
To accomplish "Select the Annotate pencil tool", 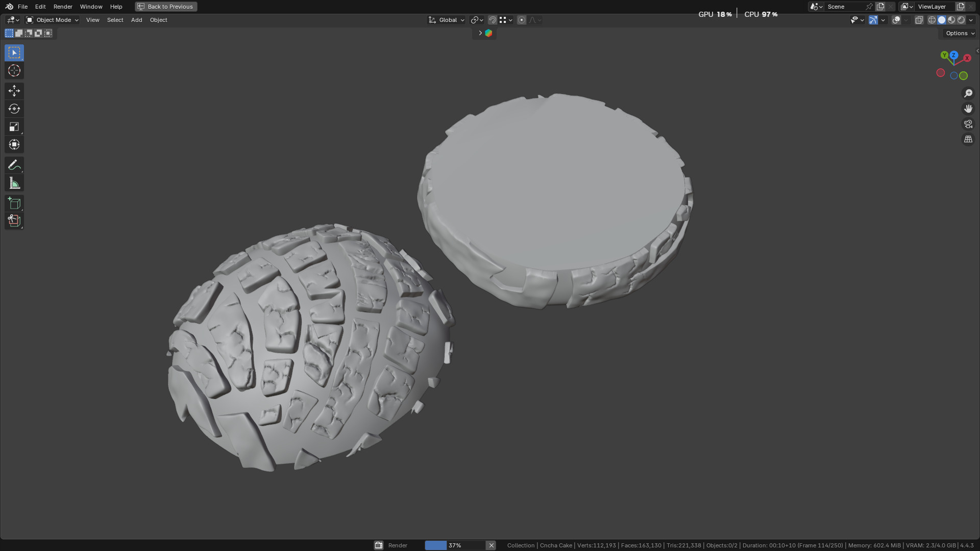I will pos(14,165).
